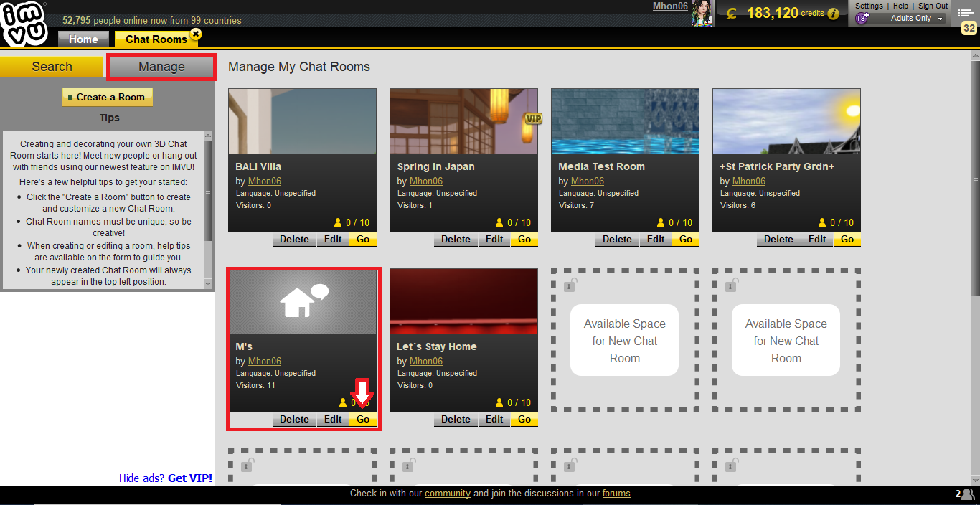Click the occupancy person icon on Let´s Stay Home
980x505 pixels.
(500, 402)
